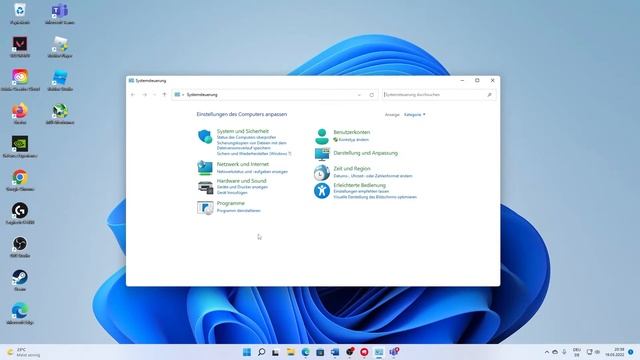Click 'Einstellungen empfehlen lassen' link

(361, 191)
